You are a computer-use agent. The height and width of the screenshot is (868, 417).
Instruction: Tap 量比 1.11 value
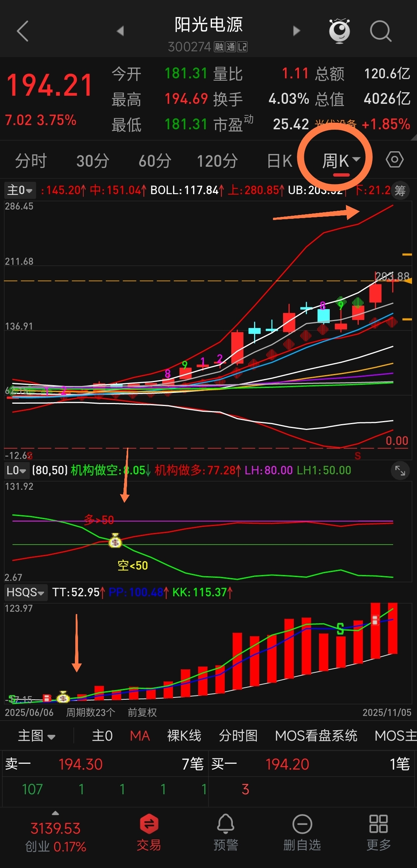click(x=295, y=73)
